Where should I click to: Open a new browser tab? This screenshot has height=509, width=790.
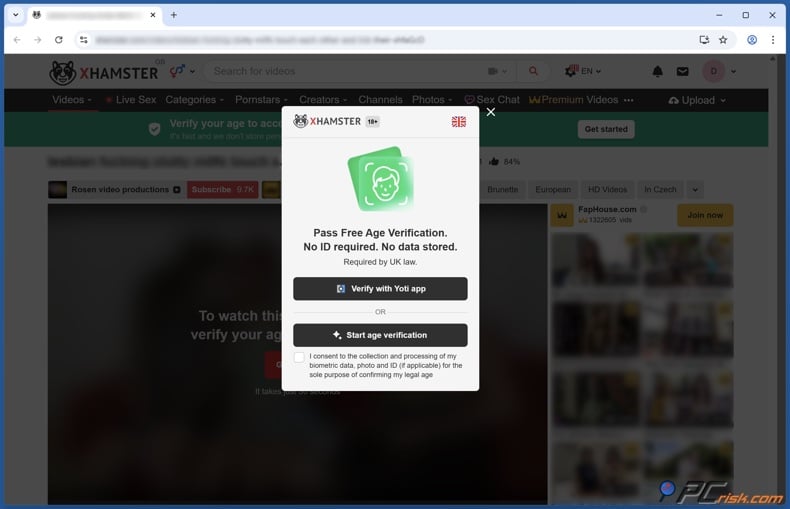coord(173,15)
